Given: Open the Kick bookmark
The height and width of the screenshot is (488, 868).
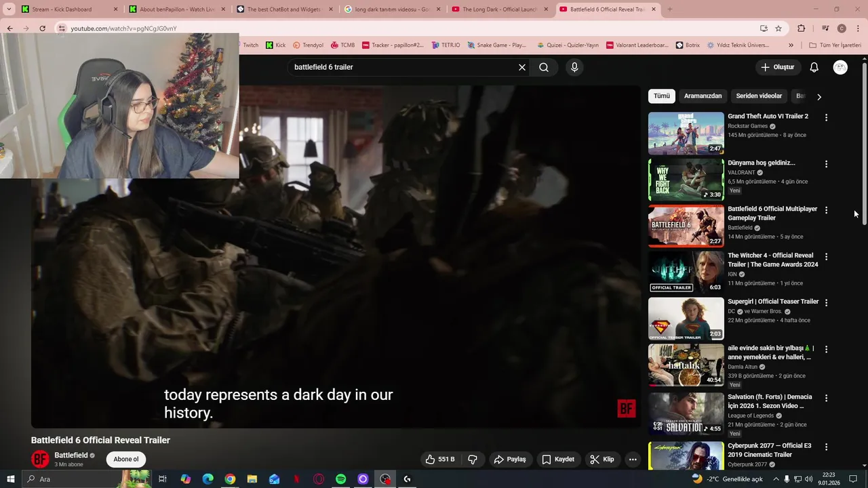Looking at the screenshot, I should [276, 45].
